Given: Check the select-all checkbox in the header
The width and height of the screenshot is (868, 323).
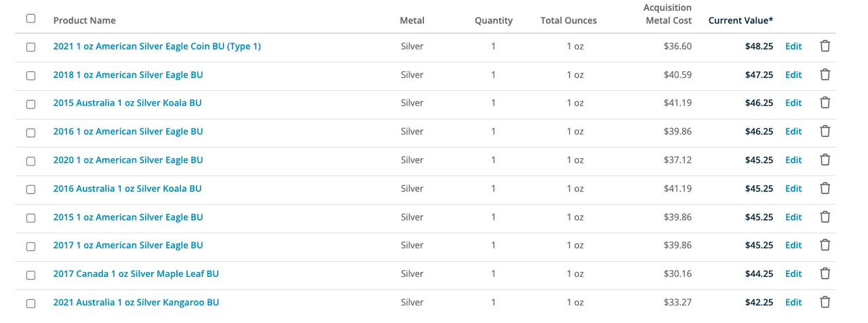Looking at the screenshot, I should [31, 18].
